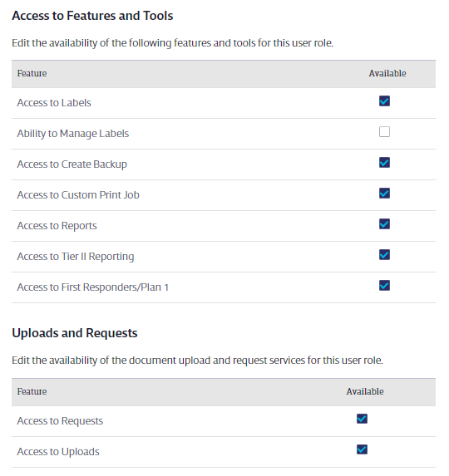Click the Access to Create Backup label

coord(72,164)
